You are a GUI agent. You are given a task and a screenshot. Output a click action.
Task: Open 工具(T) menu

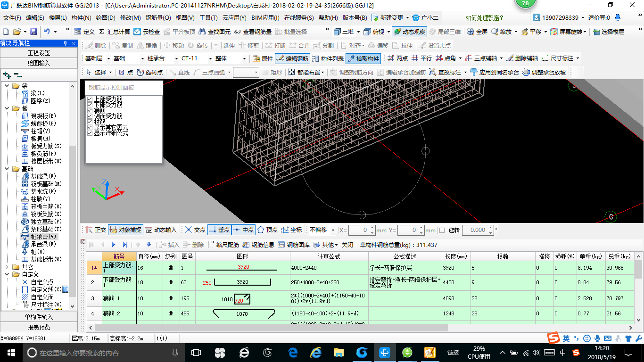pos(208,18)
